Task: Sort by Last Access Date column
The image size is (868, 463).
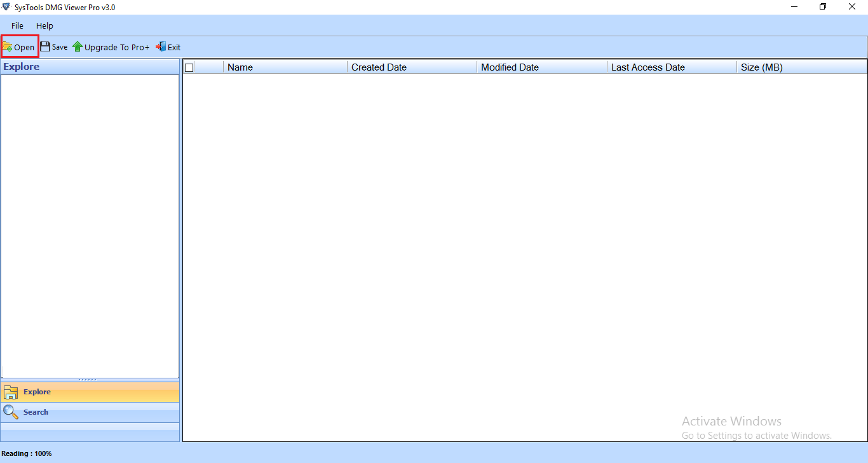Action: [x=672, y=67]
